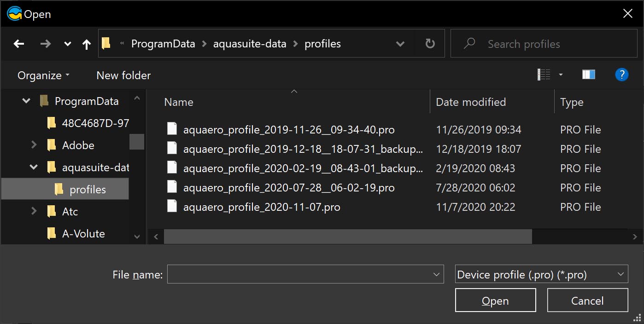Click the horizontal scrollbar in file list
The image size is (644, 324).
coord(348,237)
